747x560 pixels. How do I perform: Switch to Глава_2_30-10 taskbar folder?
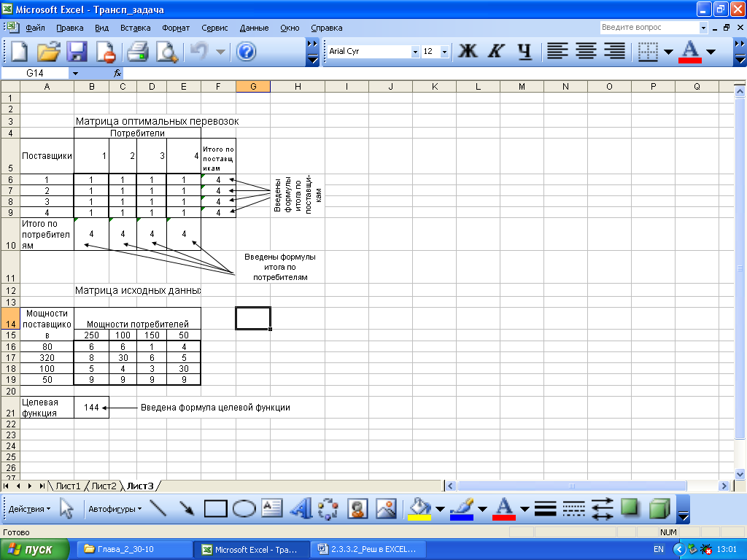(x=133, y=549)
